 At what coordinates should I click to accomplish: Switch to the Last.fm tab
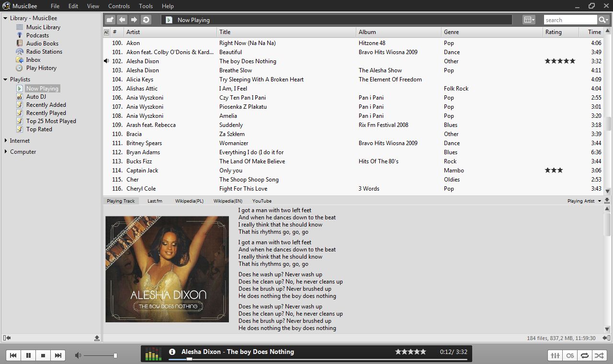coord(155,201)
